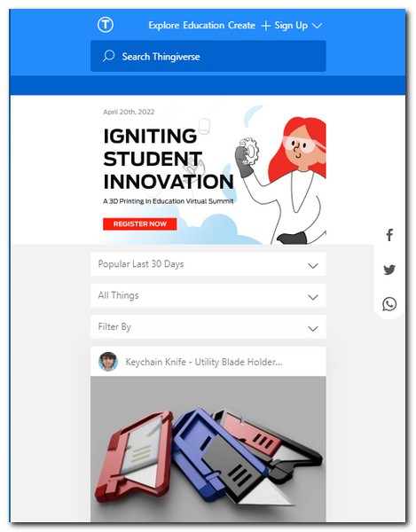Focus the Search Thingiverse input field

click(208, 56)
